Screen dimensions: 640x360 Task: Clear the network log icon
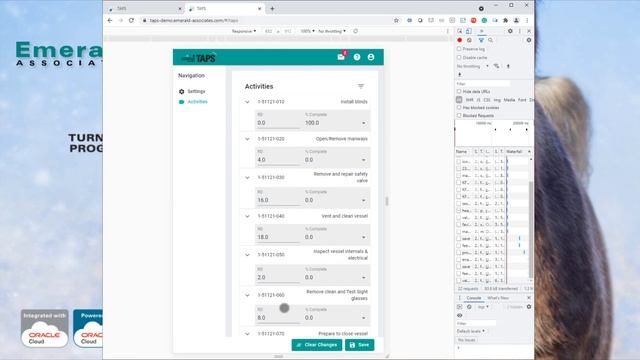coord(469,40)
